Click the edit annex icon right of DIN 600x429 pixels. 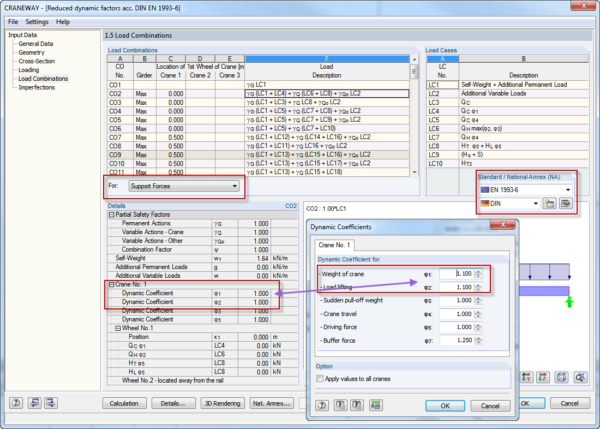tap(565, 203)
